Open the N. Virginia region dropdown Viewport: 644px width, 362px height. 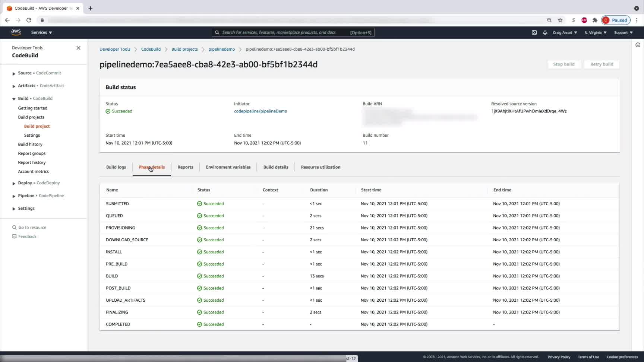596,32
